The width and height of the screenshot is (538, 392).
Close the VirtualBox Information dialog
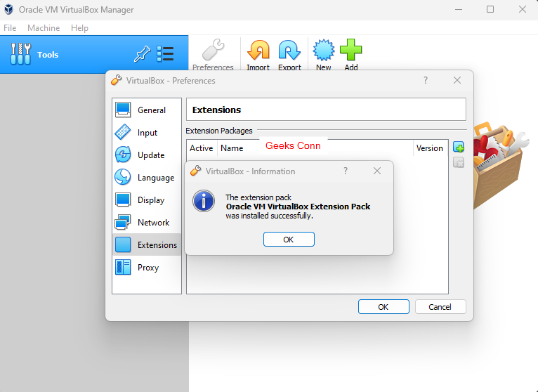click(x=377, y=171)
